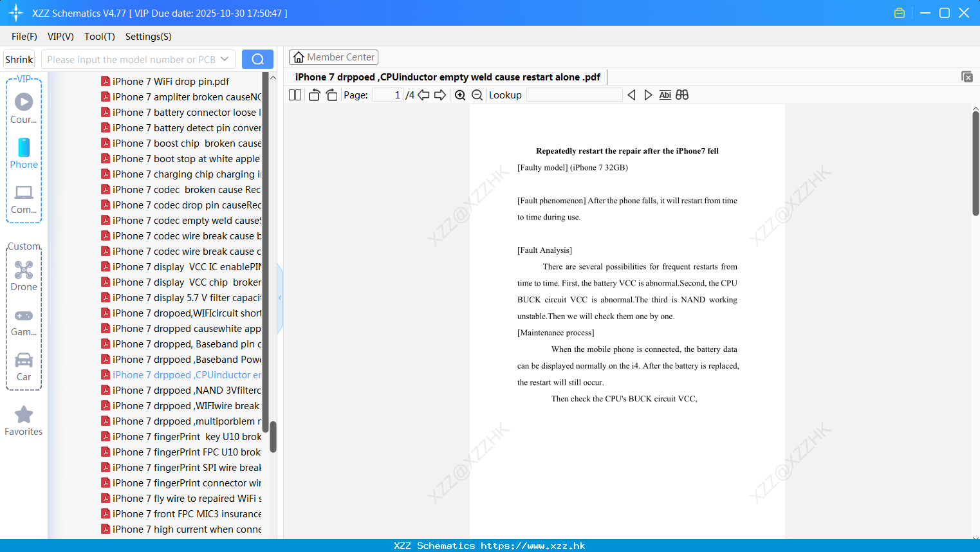Open the Favorites star
The width and height of the screenshot is (980, 552).
pos(24,415)
